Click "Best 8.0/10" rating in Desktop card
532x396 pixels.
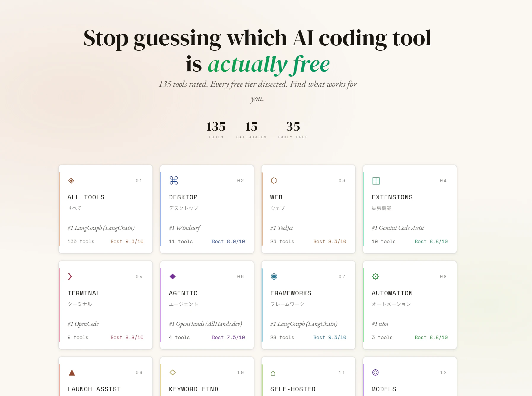coord(228,242)
